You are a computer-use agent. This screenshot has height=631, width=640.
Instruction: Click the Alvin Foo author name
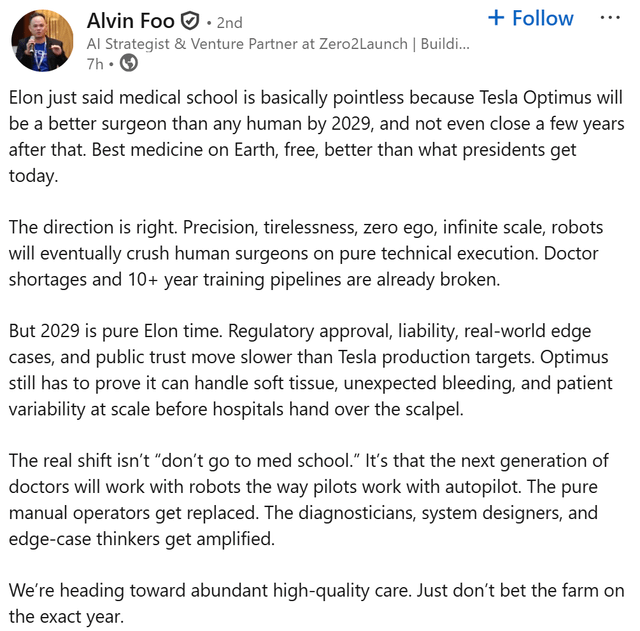click(131, 21)
